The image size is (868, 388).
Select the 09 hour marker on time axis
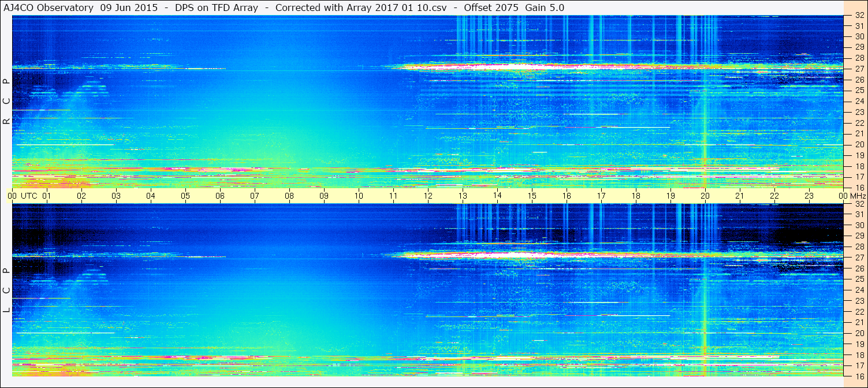[x=324, y=196]
